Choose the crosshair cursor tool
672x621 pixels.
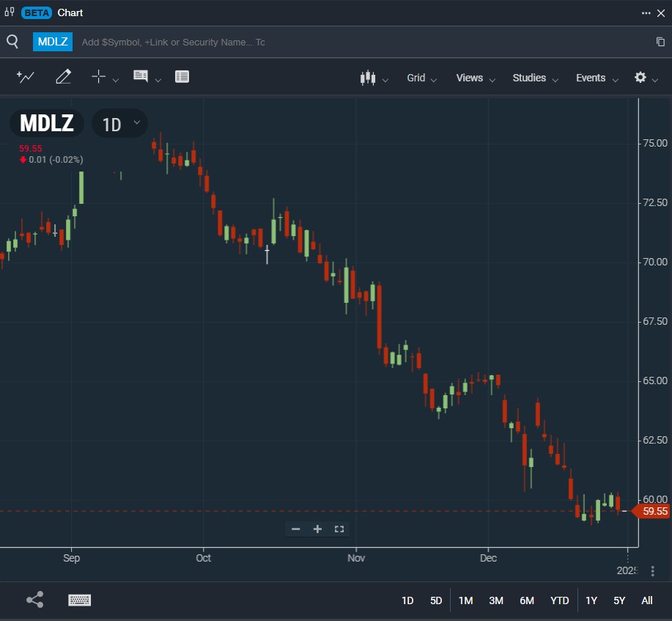pyautogui.click(x=98, y=77)
